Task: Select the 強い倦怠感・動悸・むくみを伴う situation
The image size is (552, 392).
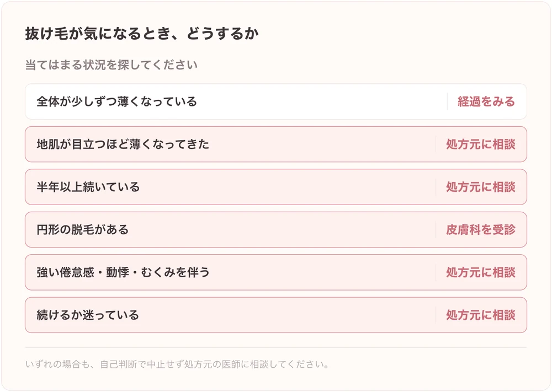Action: coord(123,272)
